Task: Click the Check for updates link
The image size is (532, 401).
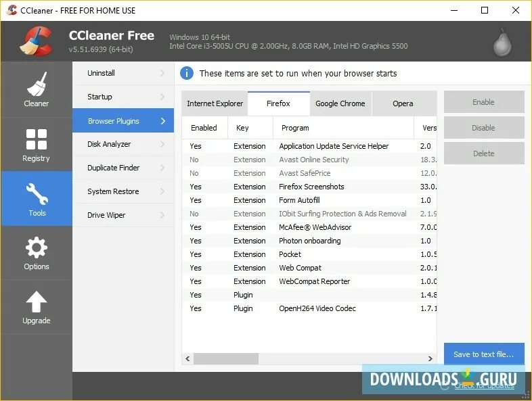Action: coord(484,385)
